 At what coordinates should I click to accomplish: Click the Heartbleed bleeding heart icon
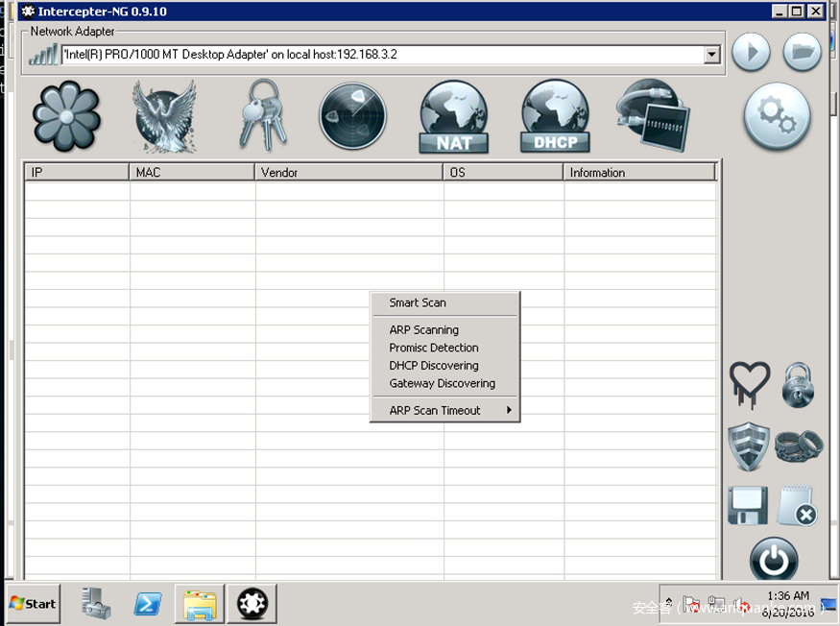pyautogui.click(x=750, y=385)
